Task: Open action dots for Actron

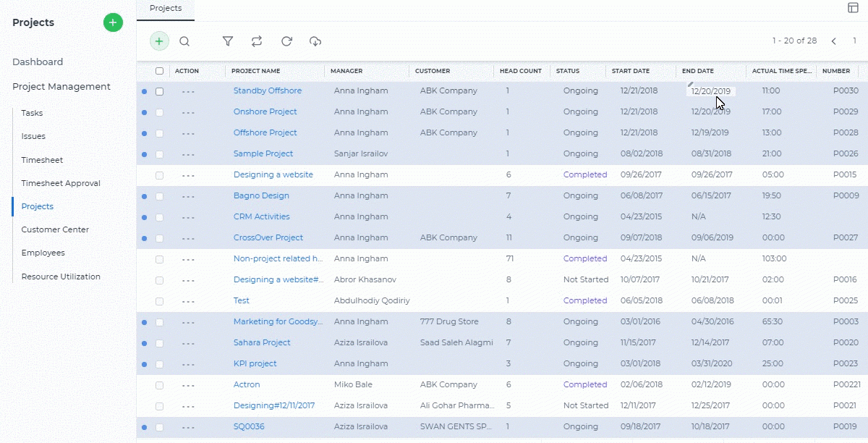Action: pos(189,386)
